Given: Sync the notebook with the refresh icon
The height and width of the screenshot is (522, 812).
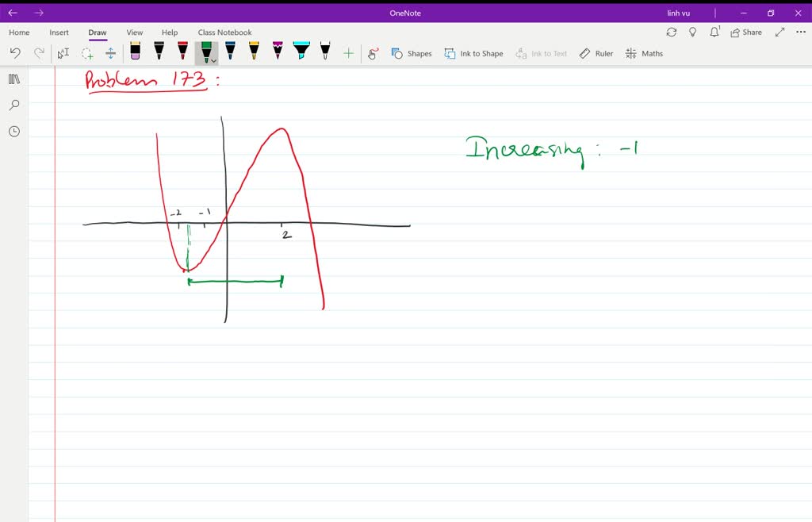Looking at the screenshot, I should click(x=672, y=32).
